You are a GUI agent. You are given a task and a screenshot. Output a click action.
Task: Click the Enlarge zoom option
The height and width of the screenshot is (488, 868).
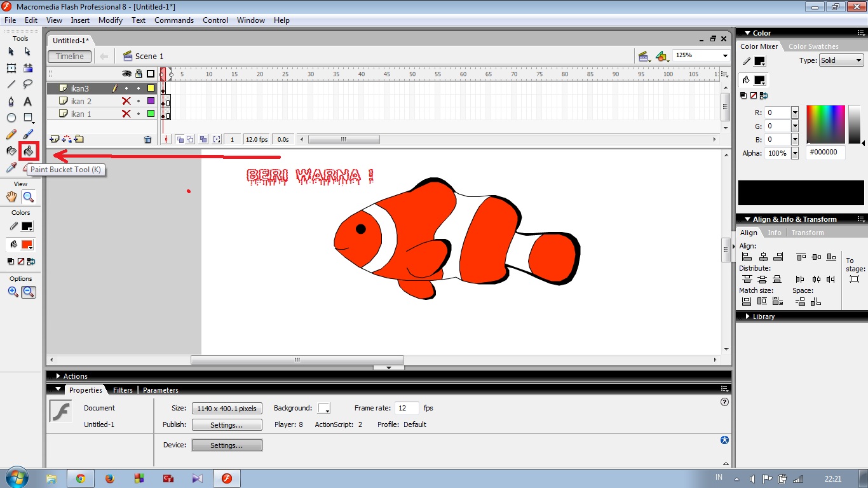pos(13,292)
